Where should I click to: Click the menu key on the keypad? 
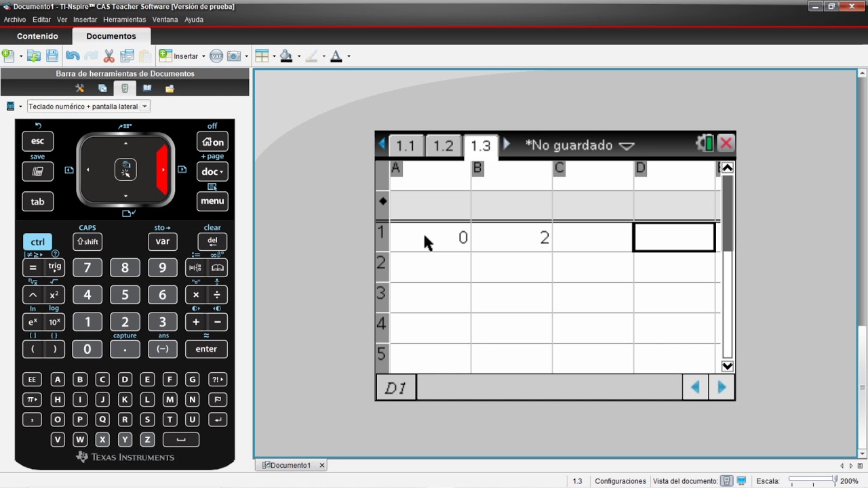[x=212, y=201]
